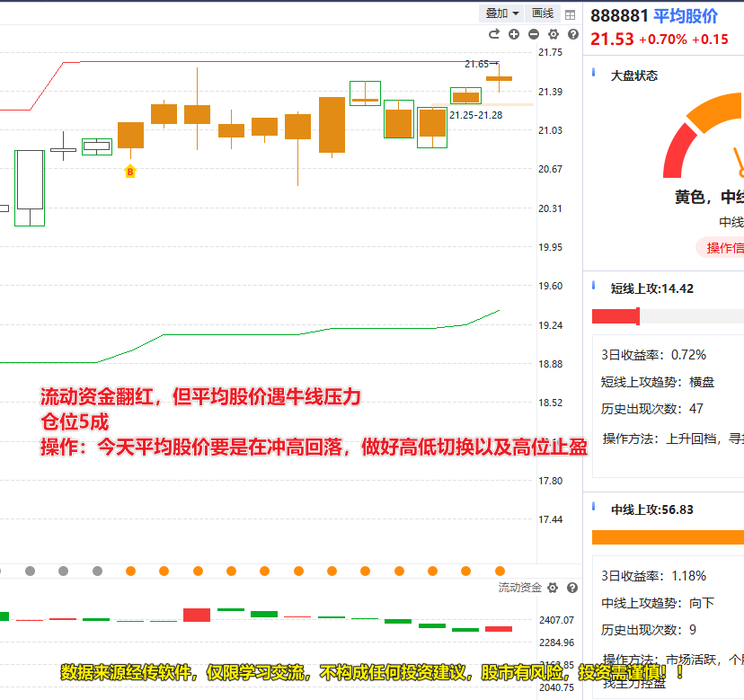Image resolution: width=744 pixels, height=700 pixels.
Task: Click the +0.70% change value
Action: tap(663, 40)
